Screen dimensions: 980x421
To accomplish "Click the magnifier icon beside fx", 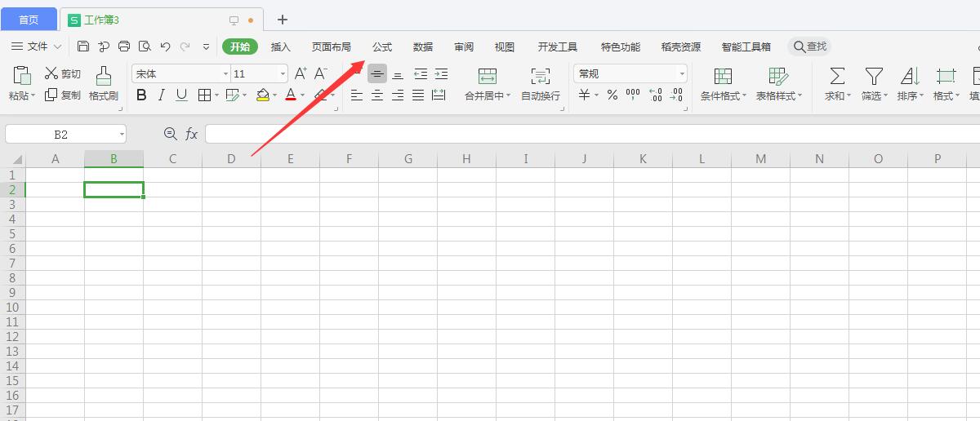I will click(170, 134).
